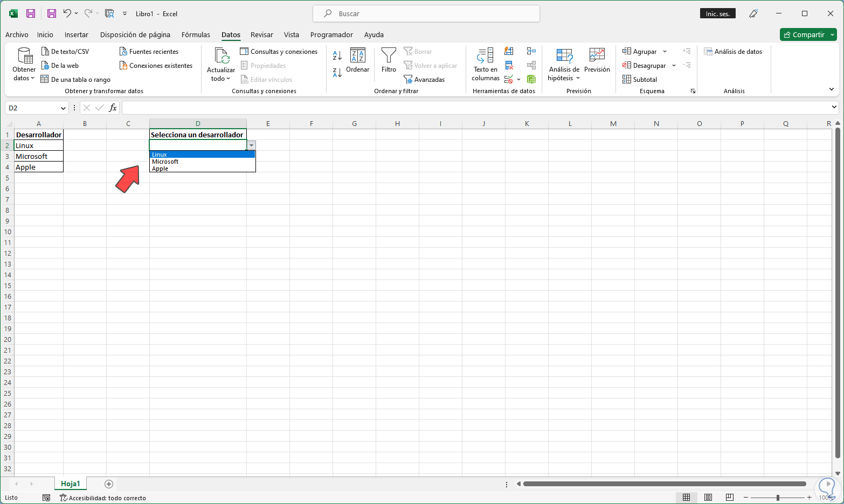Click Relleno rápido flash fill icon
The height and width of the screenshot is (504, 844).
pyautogui.click(x=509, y=51)
